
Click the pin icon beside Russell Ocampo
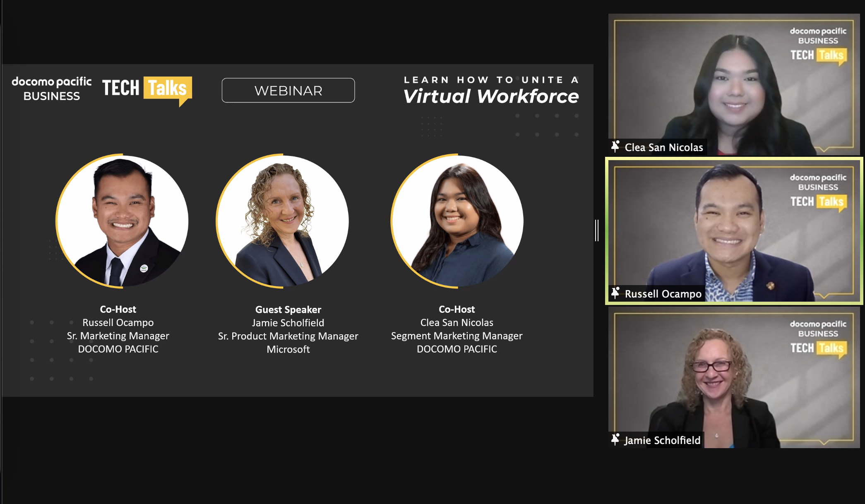(615, 293)
